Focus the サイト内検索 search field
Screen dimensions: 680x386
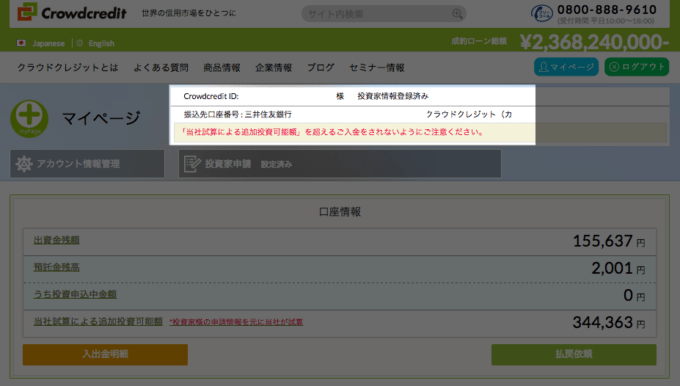pos(383,14)
